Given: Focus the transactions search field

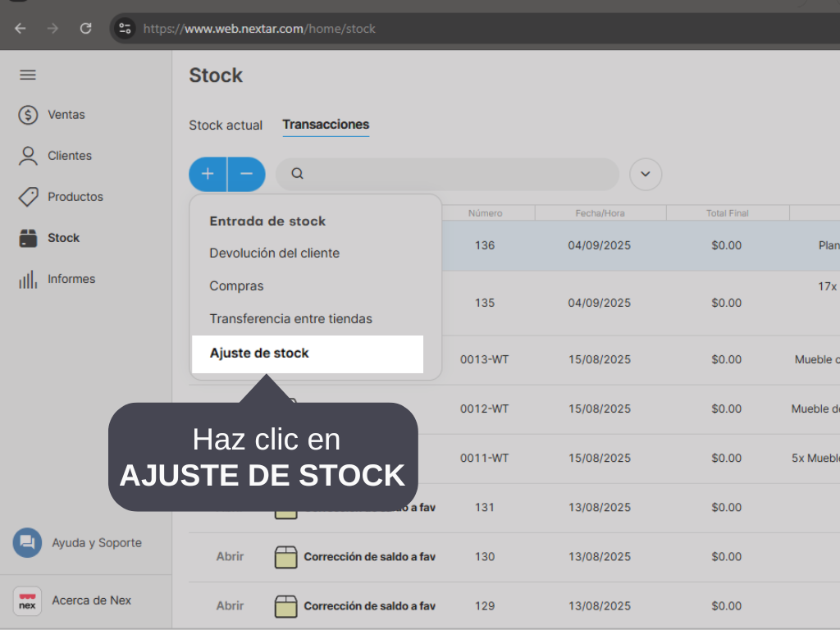Looking at the screenshot, I should click(447, 174).
